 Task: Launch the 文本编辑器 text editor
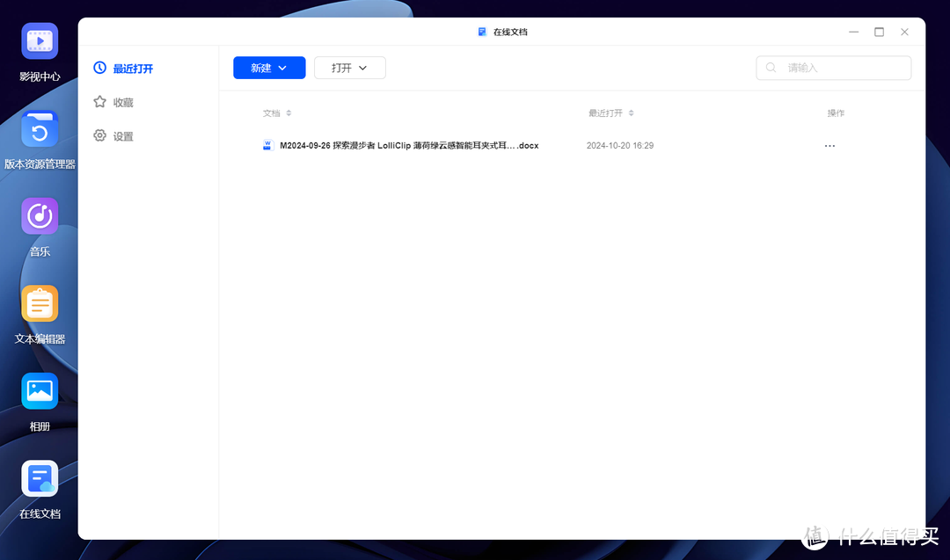coord(40,303)
